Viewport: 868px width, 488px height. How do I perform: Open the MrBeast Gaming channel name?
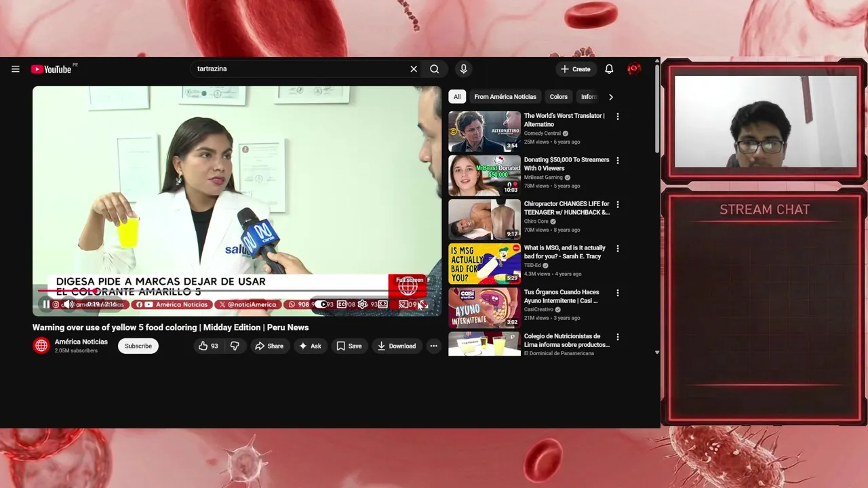coord(543,178)
